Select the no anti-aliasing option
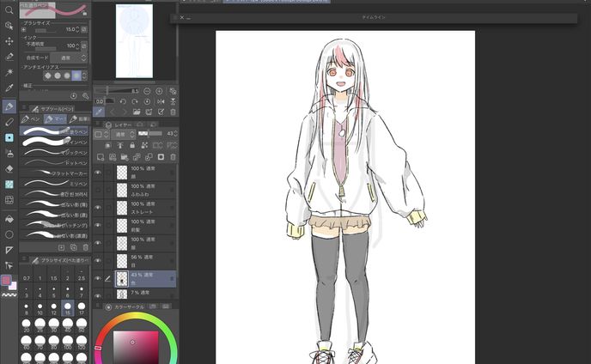 (x=48, y=76)
